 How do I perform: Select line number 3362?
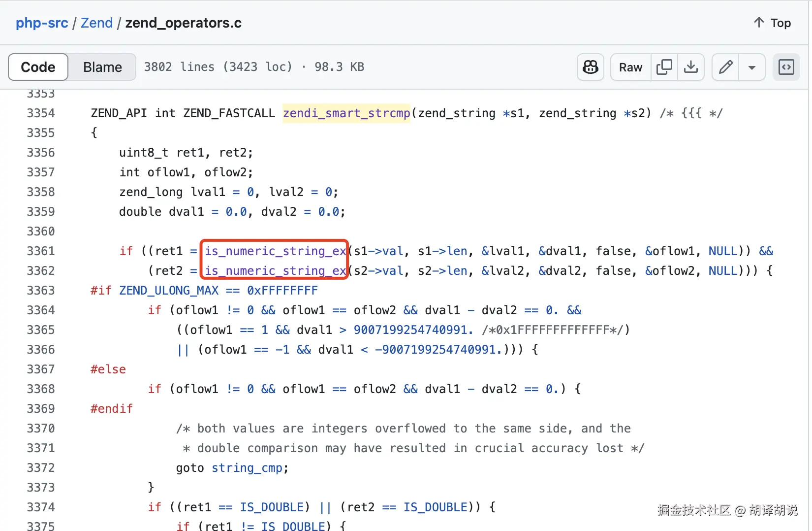click(41, 271)
